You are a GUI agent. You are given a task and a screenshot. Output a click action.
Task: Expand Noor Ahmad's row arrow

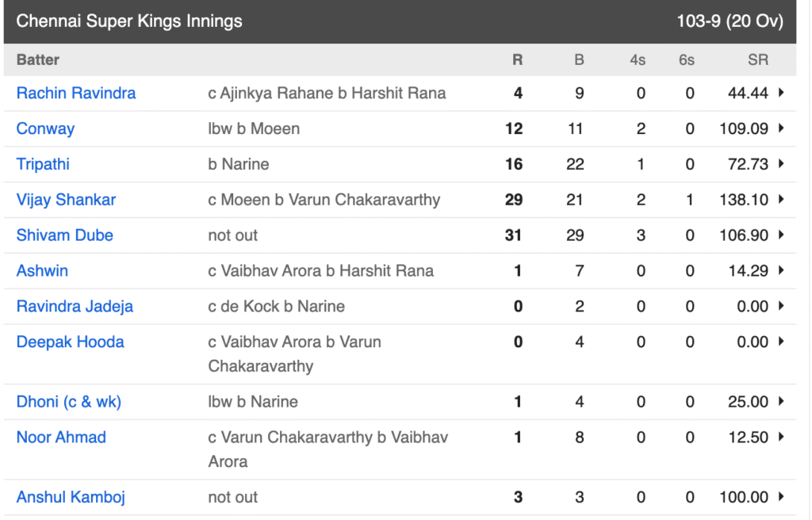tap(781, 437)
